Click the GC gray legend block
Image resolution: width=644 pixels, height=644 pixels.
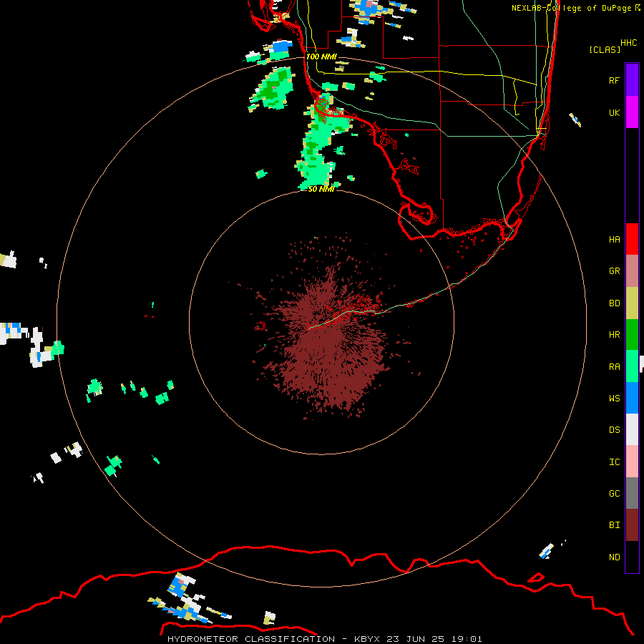pos(632,493)
